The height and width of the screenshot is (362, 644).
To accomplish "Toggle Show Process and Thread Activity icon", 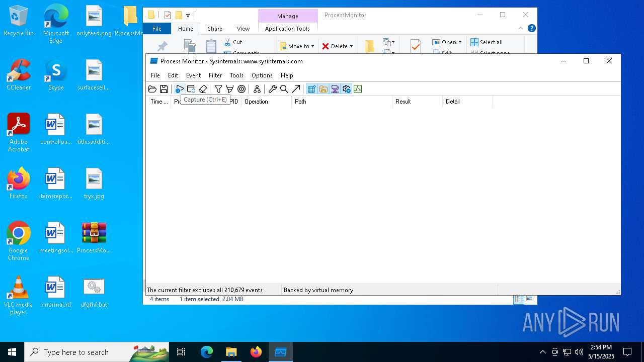I will coord(346,89).
